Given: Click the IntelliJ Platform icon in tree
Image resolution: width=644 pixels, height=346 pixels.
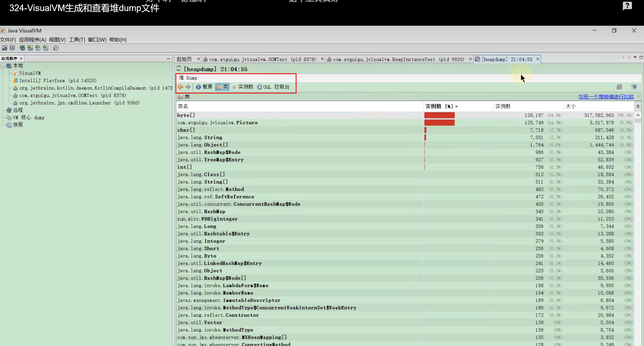Looking at the screenshot, I should pos(15,80).
